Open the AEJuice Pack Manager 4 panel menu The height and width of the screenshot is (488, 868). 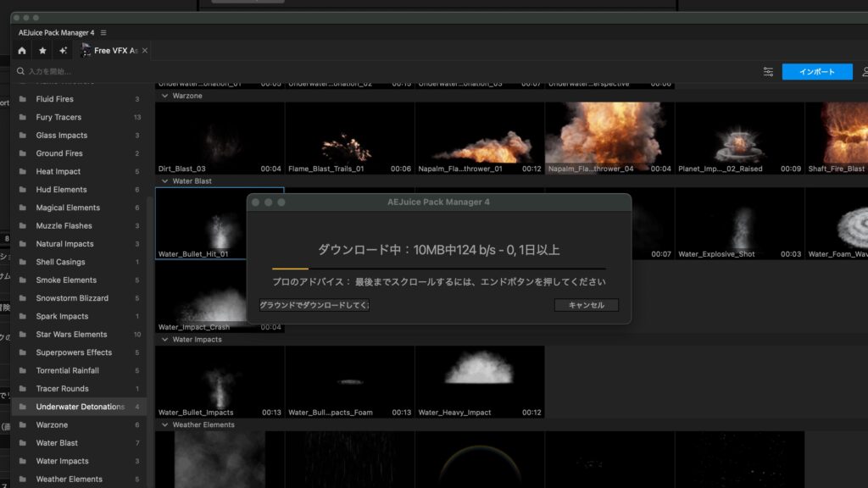click(103, 33)
